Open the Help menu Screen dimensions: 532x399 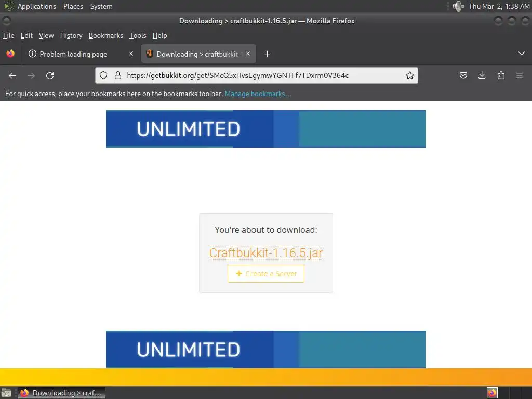click(160, 36)
